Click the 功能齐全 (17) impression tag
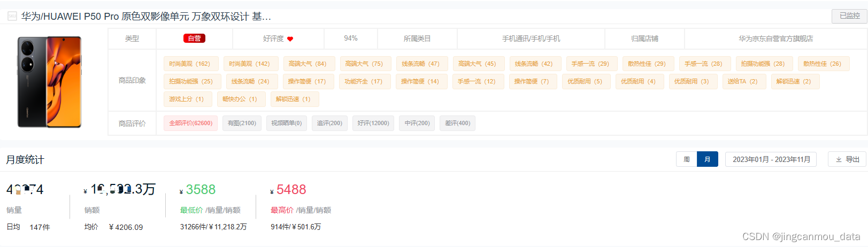 [364, 81]
